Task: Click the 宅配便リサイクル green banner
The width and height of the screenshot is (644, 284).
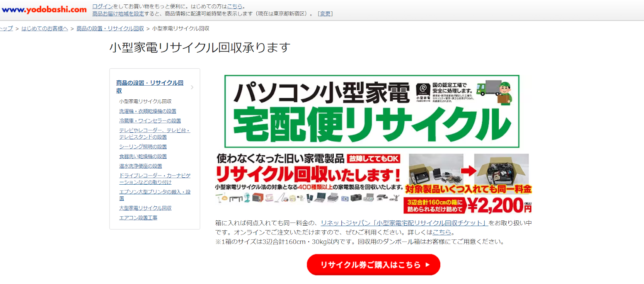Action: click(372, 111)
